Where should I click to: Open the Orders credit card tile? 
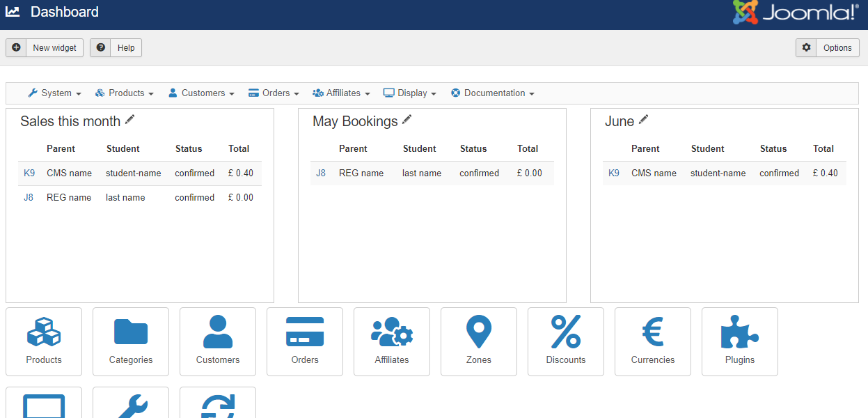click(x=305, y=341)
